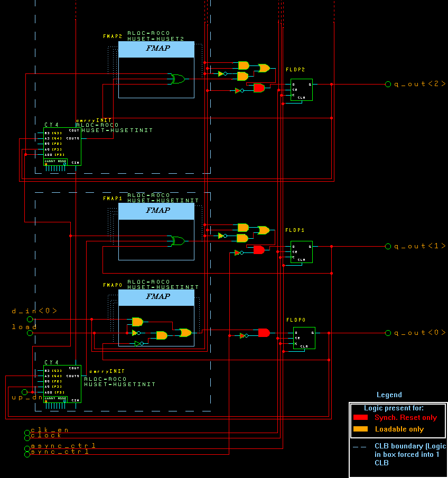Viewport: 448px width, 478px height.
Task: Click the d_in<0> input label
Action: 34,311
